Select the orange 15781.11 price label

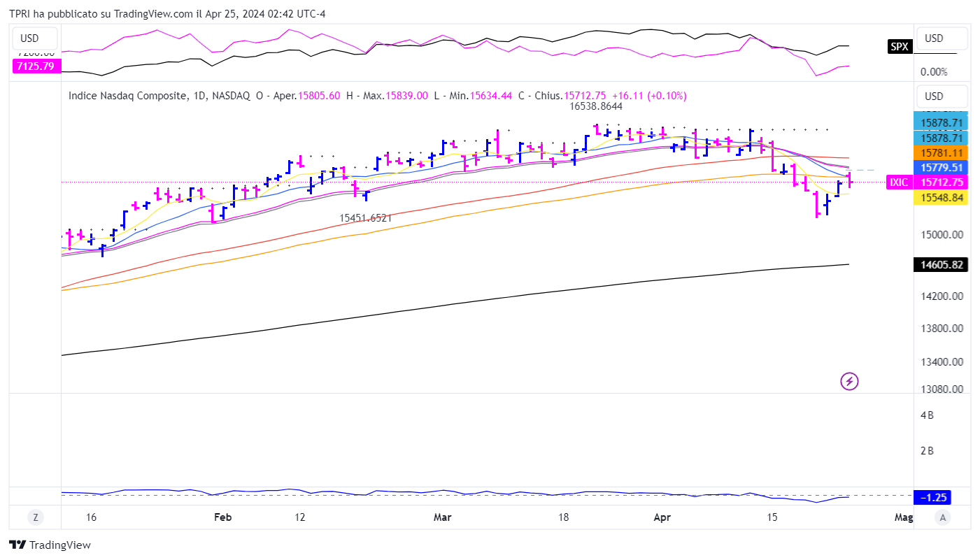[941, 152]
